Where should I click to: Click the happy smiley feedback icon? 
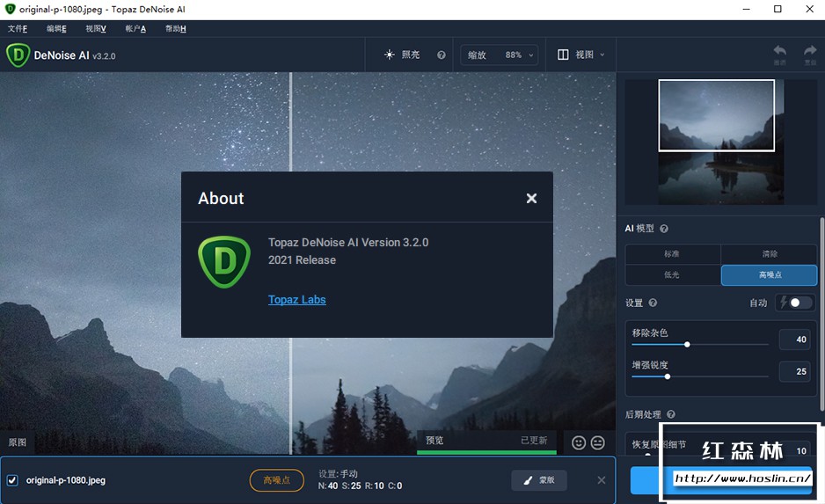click(x=579, y=443)
